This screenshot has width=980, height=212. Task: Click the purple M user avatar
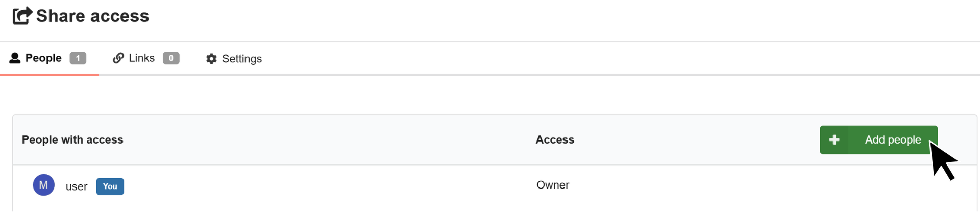[x=44, y=185]
